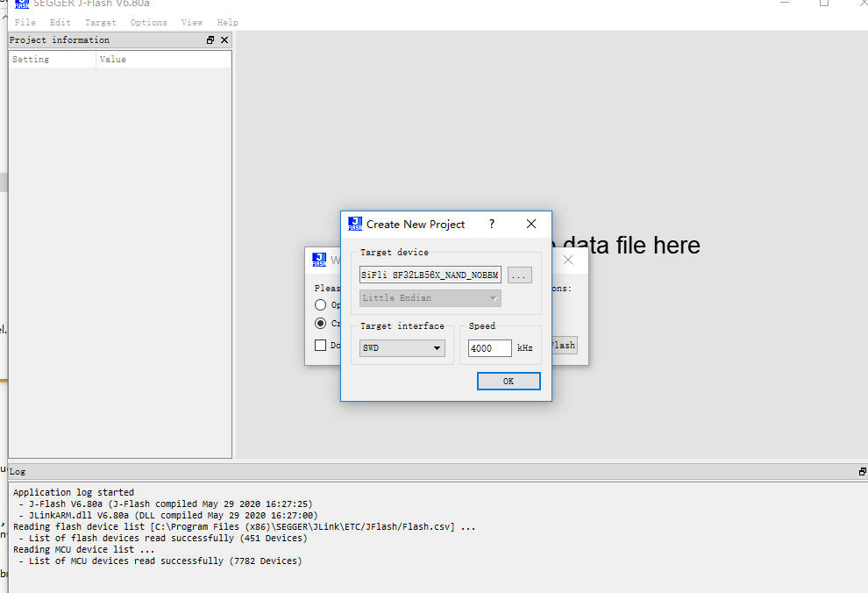This screenshot has width=868, height=593.
Task: Open the File menu
Action: coord(25,22)
